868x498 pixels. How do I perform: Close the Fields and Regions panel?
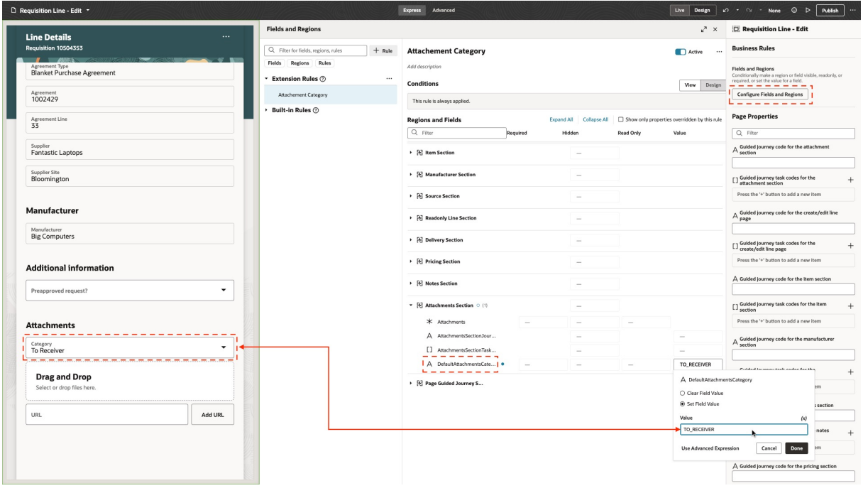[715, 29]
